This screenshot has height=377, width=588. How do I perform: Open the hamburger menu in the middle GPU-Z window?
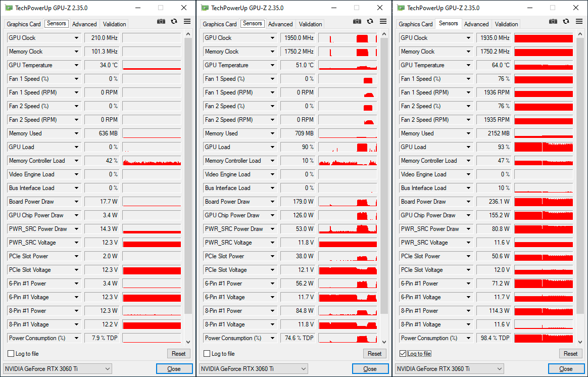(383, 21)
